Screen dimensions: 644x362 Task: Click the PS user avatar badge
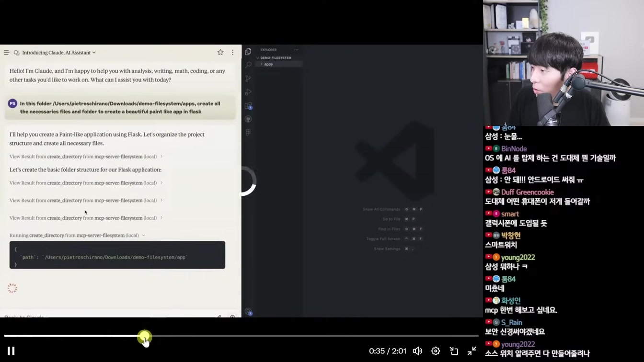click(x=12, y=103)
